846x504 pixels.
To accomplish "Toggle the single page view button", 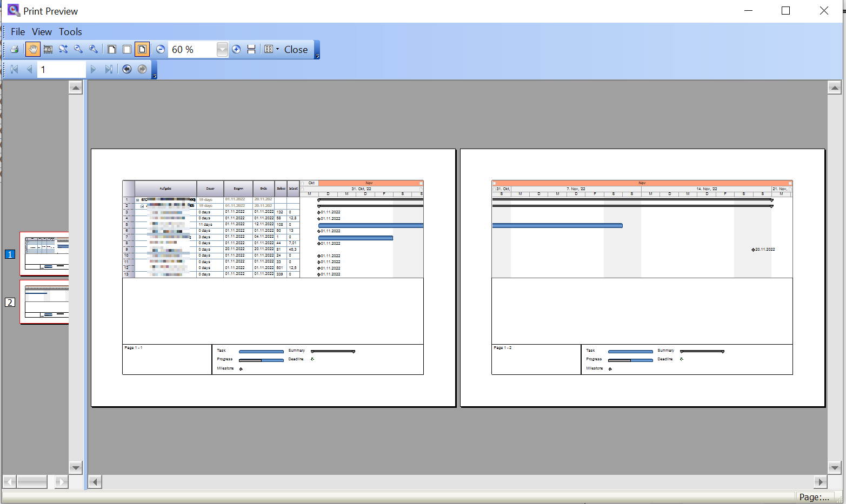I will tap(112, 50).
